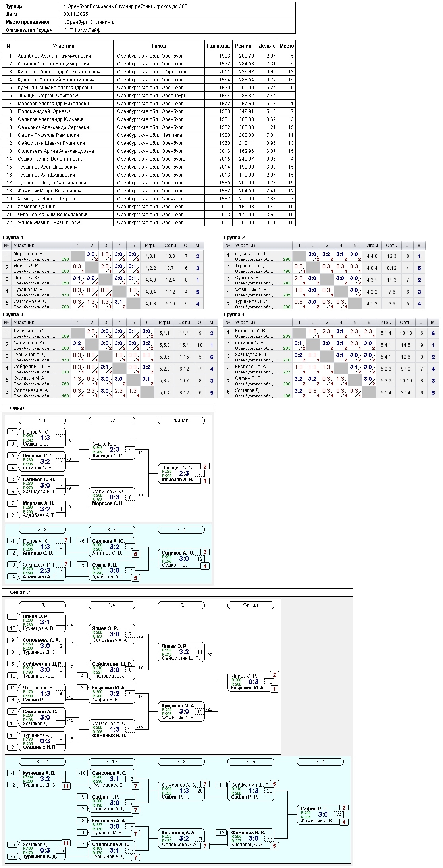443x868 pixels.
Task: Click the 'Сеты' column header in Группа-3
Action: point(184,323)
